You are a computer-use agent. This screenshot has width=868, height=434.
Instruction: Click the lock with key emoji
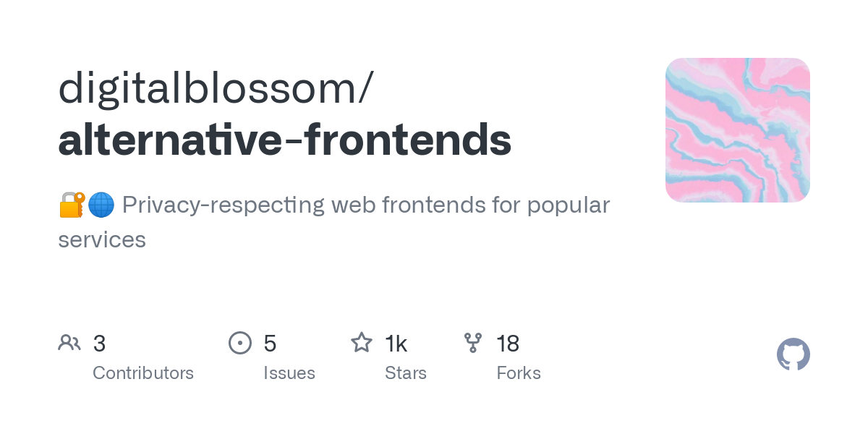click(x=72, y=205)
